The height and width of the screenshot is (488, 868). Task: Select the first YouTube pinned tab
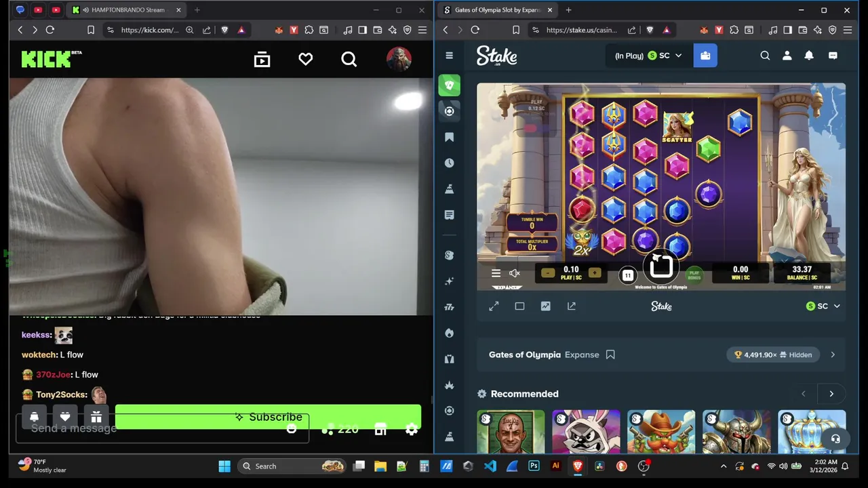coord(38,10)
